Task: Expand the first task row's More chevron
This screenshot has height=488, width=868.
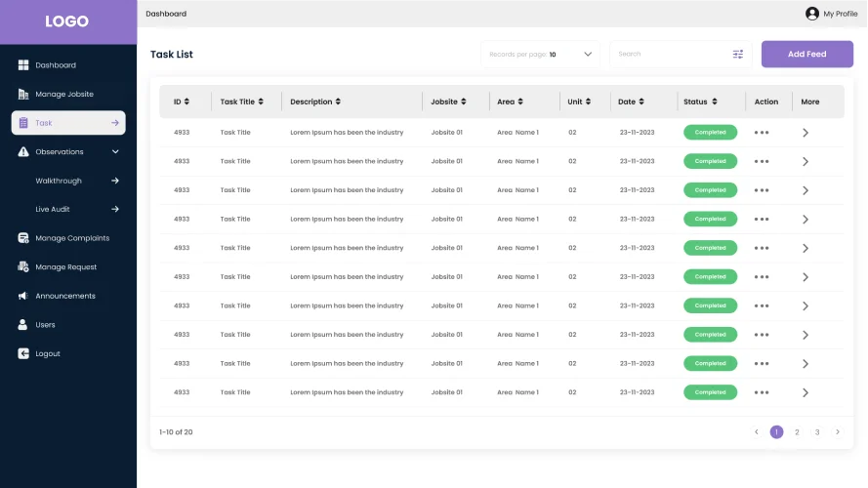Action: 806,133
